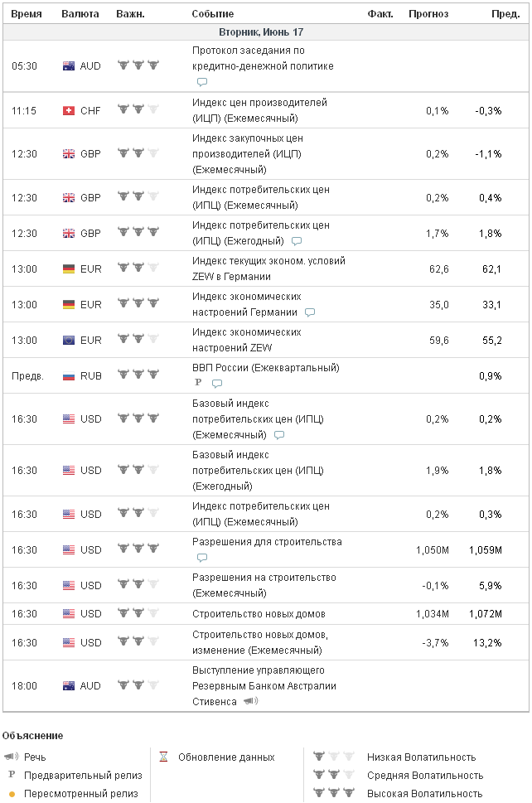Click the speech megaphone icon after Стивенса
The image size is (532, 803).
point(250,702)
